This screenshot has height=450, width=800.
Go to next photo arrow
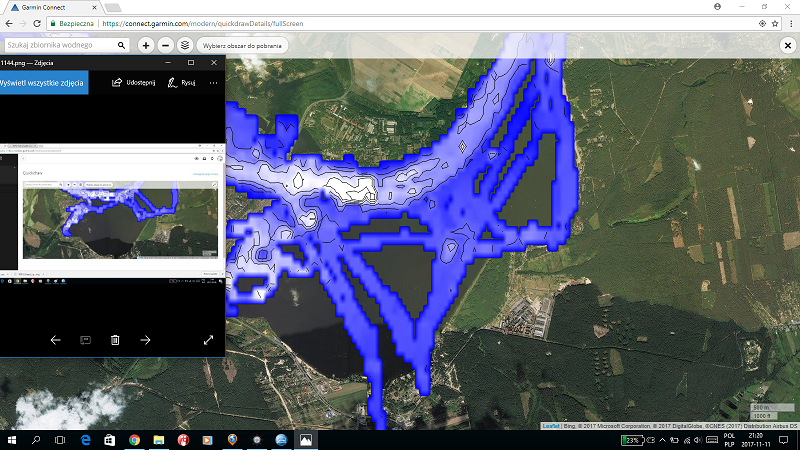pos(145,340)
